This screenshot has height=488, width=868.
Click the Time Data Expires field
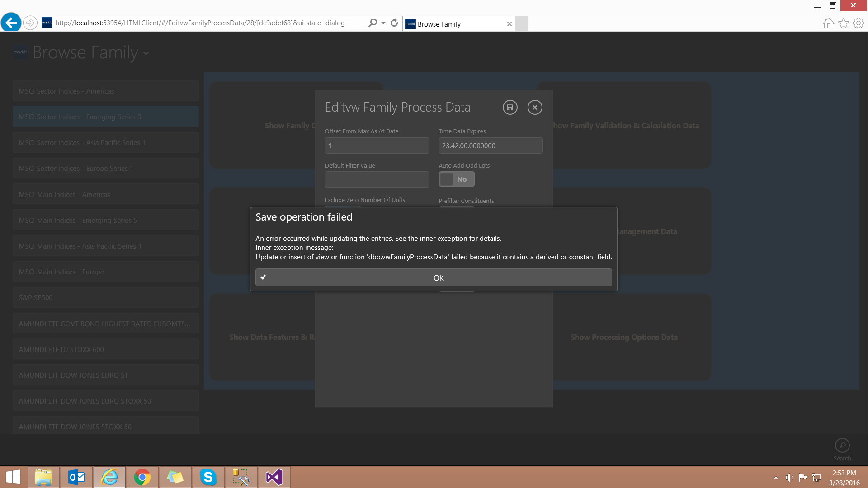coord(491,146)
